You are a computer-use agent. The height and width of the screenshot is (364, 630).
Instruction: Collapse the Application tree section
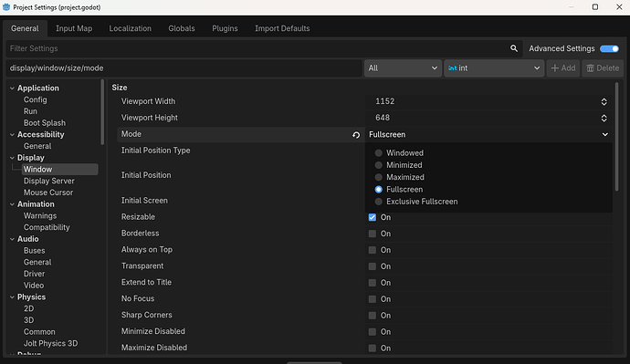pyautogui.click(x=12, y=88)
